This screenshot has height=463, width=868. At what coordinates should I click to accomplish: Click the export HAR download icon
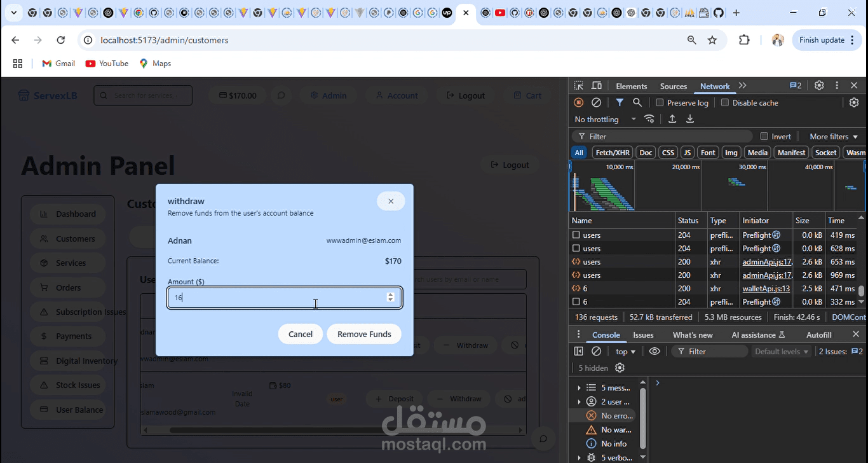(690, 119)
